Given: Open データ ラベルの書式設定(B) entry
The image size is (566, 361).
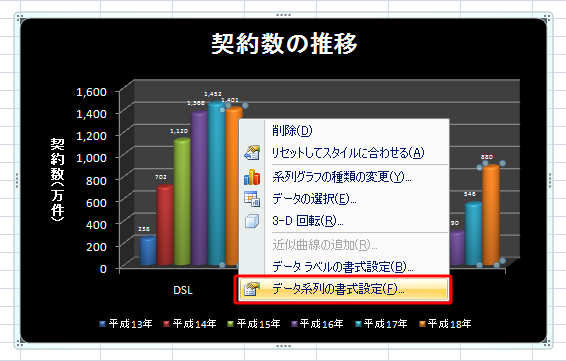Looking at the screenshot, I should 344,267.
